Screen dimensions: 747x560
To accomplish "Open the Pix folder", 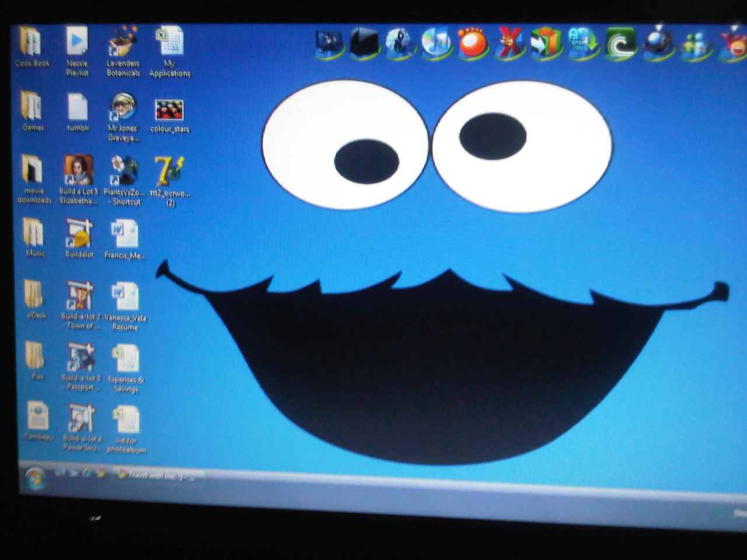I will point(36,360).
